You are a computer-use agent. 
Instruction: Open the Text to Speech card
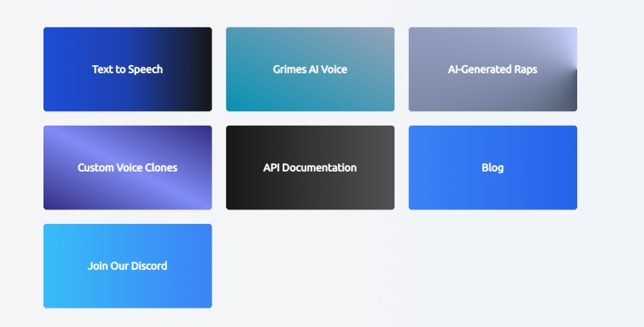[x=127, y=69]
